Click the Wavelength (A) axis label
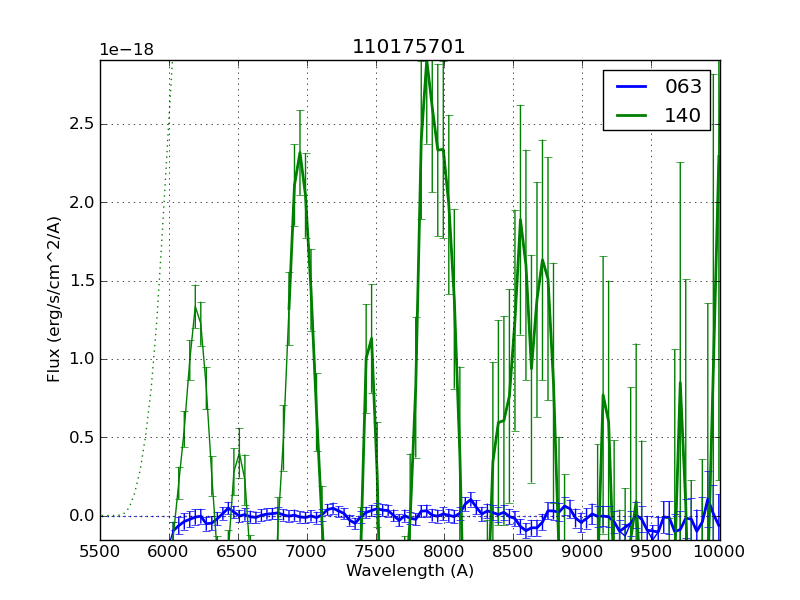 click(x=410, y=571)
